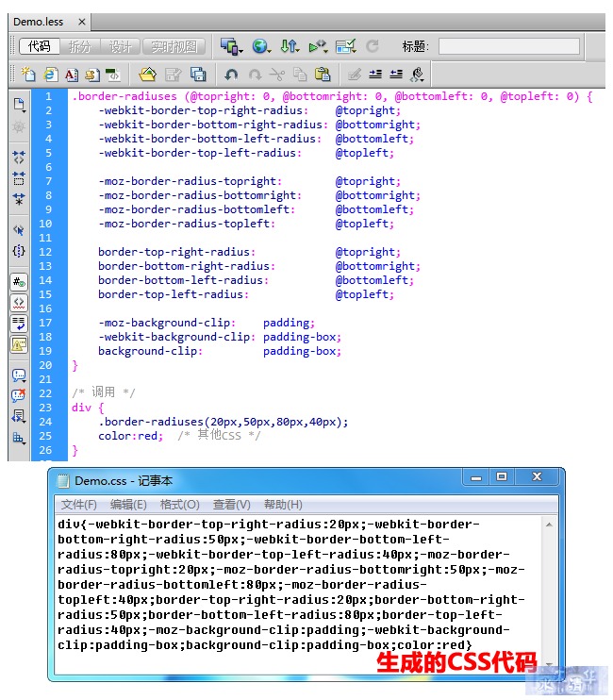This screenshot has width=613, height=700.
Task: Switch to 代码 (Code) view
Action: (40, 46)
